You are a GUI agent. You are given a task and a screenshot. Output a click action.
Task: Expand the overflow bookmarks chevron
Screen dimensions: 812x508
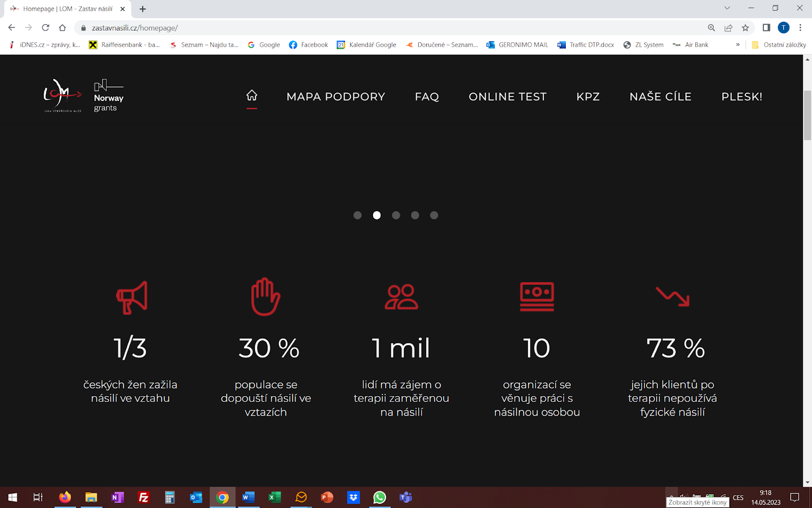click(738, 45)
